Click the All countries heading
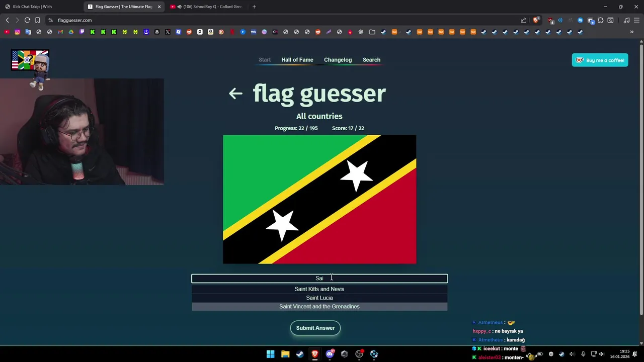This screenshot has height=362, width=644. (x=319, y=116)
